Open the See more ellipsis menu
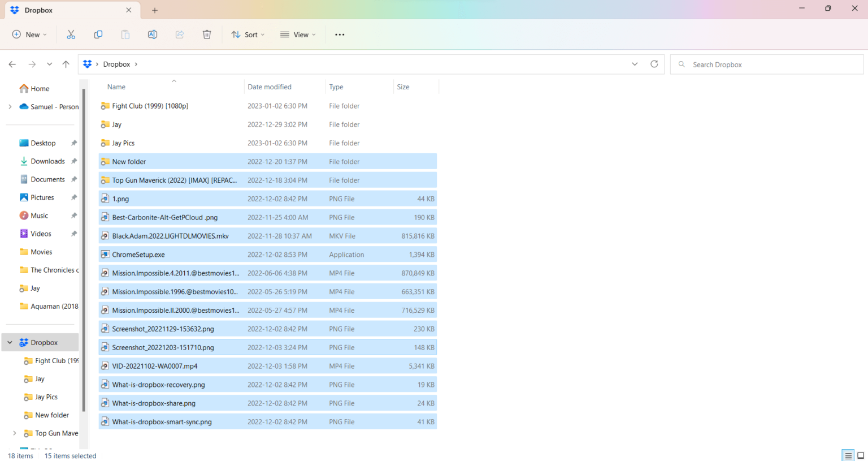 [339, 35]
